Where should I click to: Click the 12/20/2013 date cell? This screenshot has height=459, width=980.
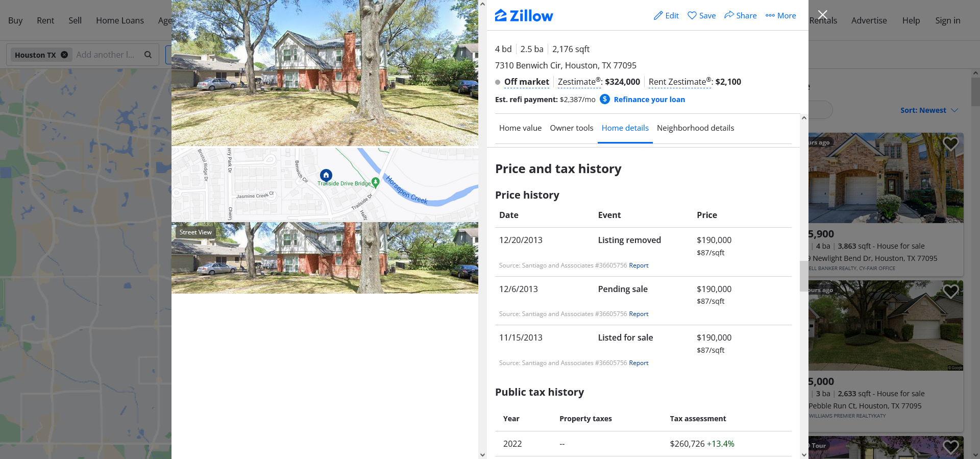click(521, 240)
